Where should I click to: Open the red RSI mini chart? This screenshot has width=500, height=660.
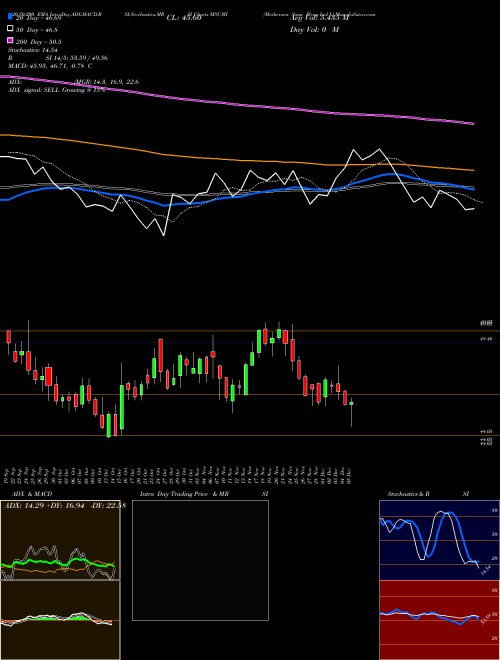coord(439,620)
